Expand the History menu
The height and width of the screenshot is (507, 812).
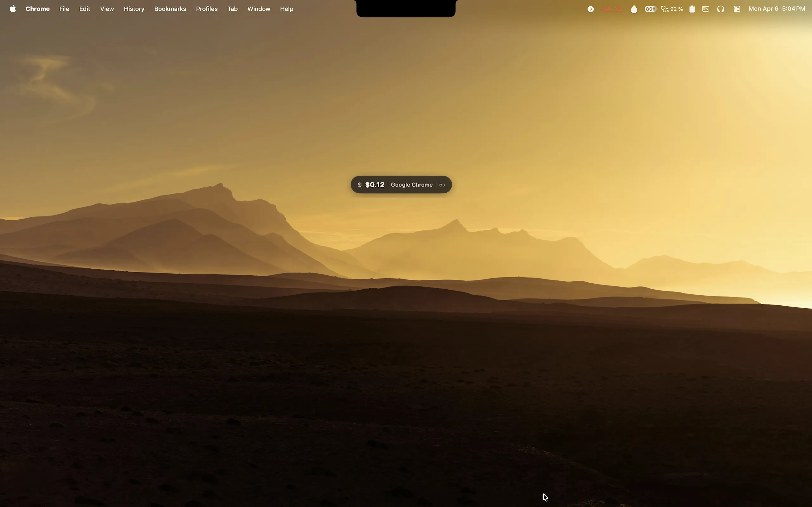coord(134,9)
